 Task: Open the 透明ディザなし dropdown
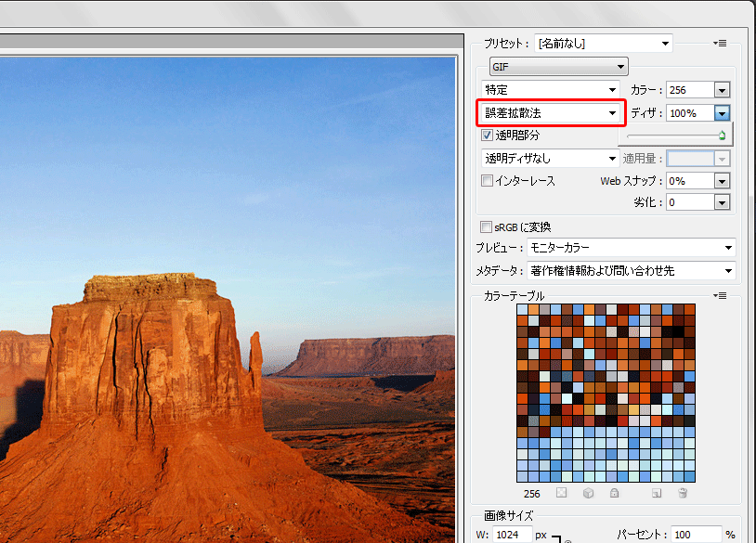(550, 158)
